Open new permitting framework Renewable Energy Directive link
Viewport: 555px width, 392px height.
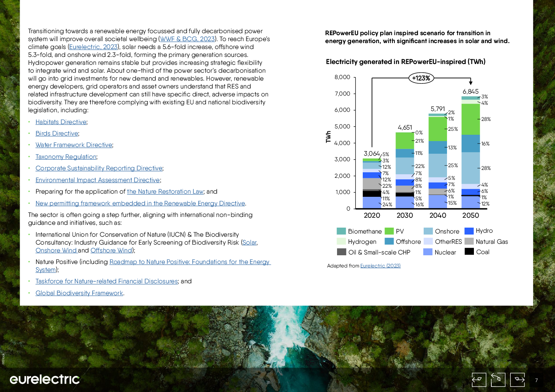pos(140,204)
